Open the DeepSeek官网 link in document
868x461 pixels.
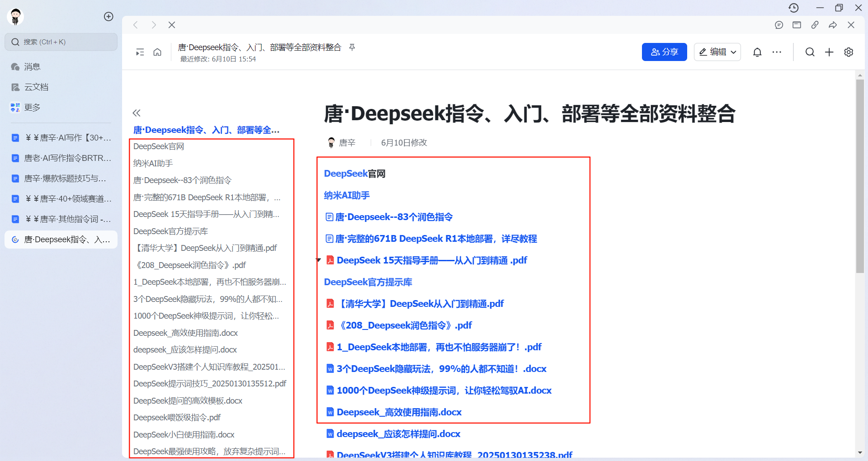(x=354, y=174)
